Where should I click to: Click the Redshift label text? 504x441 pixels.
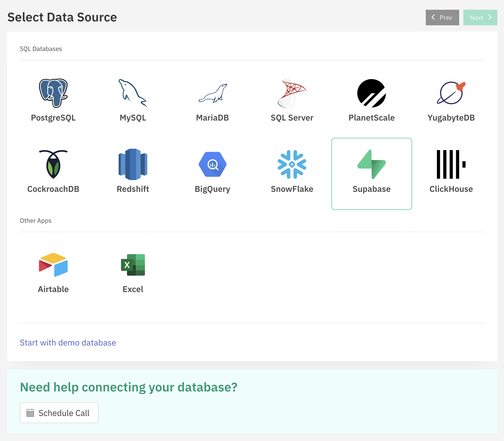point(133,189)
